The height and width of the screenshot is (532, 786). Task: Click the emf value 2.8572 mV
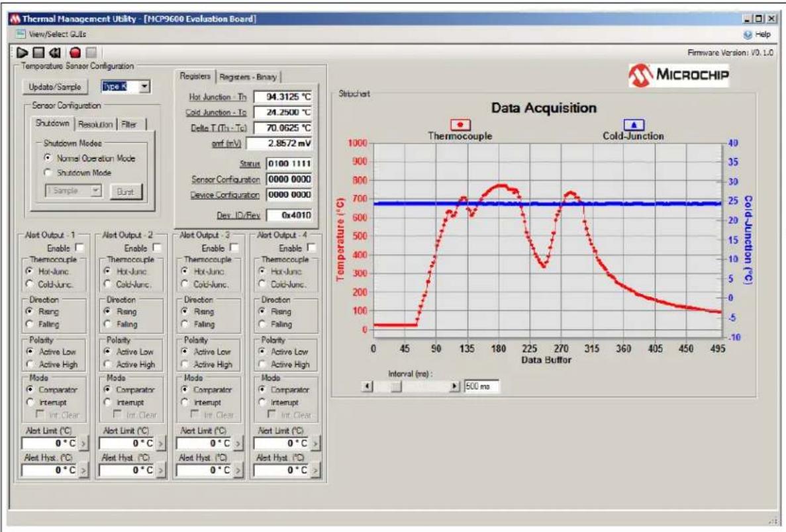coord(279,144)
